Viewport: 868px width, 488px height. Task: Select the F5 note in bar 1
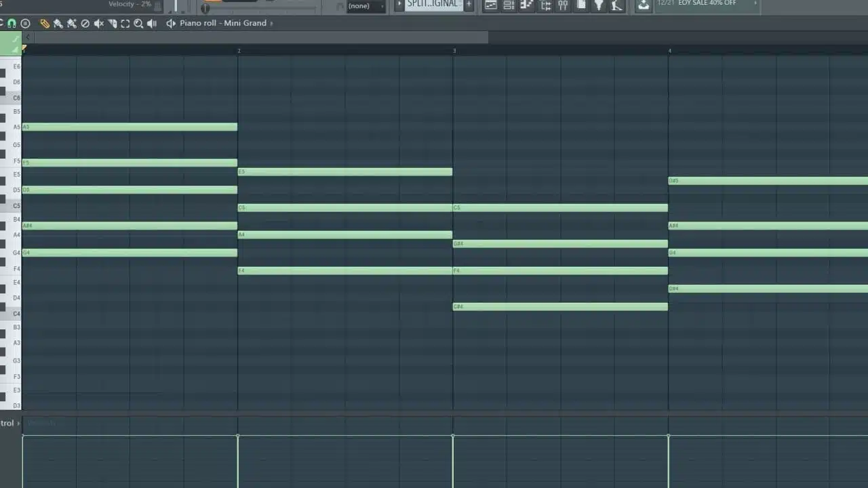pos(130,163)
